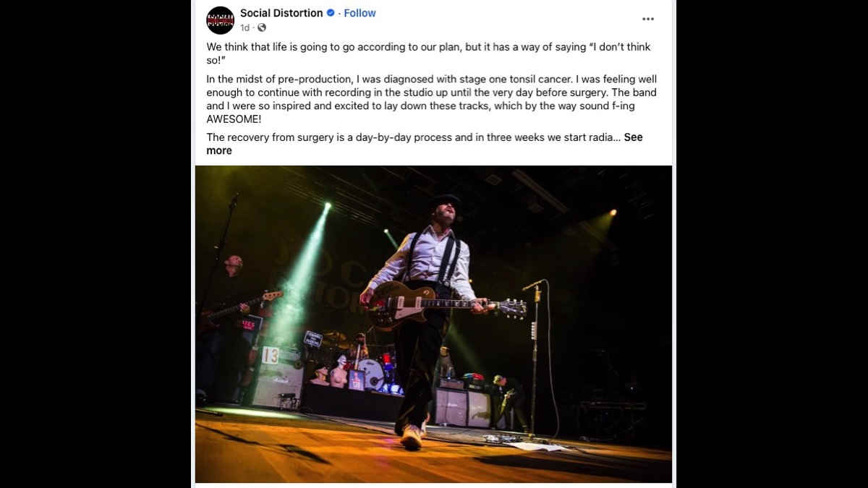
Task: Click the blue verified badge icon
Action: (331, 13)
